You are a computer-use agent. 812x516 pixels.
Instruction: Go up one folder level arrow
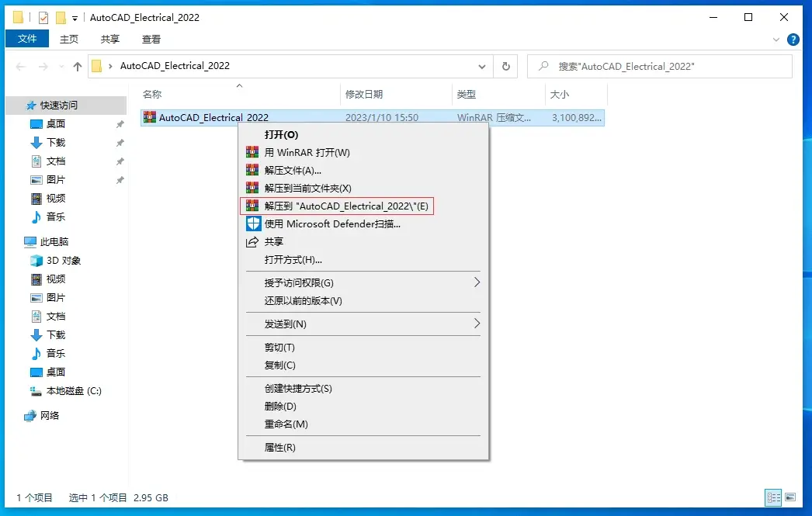(78, 66)
